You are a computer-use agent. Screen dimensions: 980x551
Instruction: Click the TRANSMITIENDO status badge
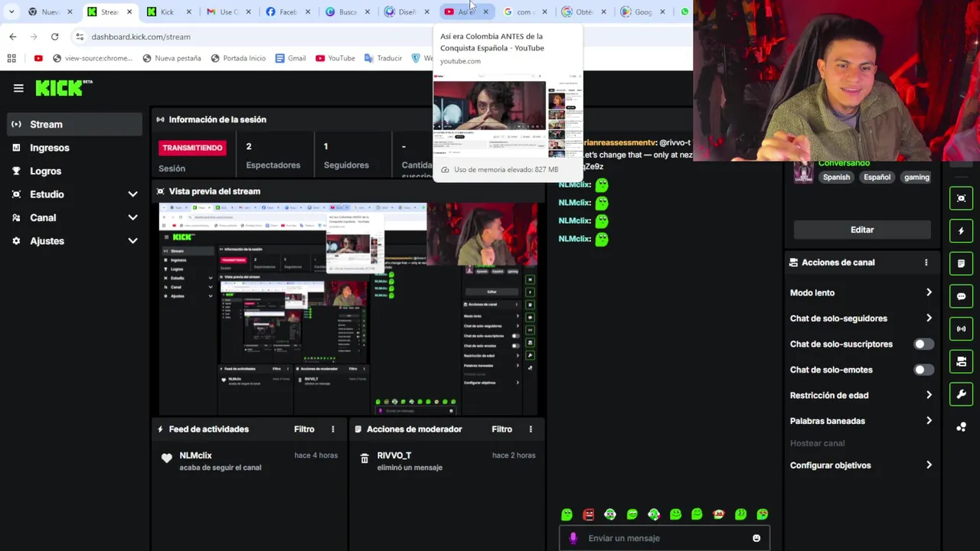point(192,148)
